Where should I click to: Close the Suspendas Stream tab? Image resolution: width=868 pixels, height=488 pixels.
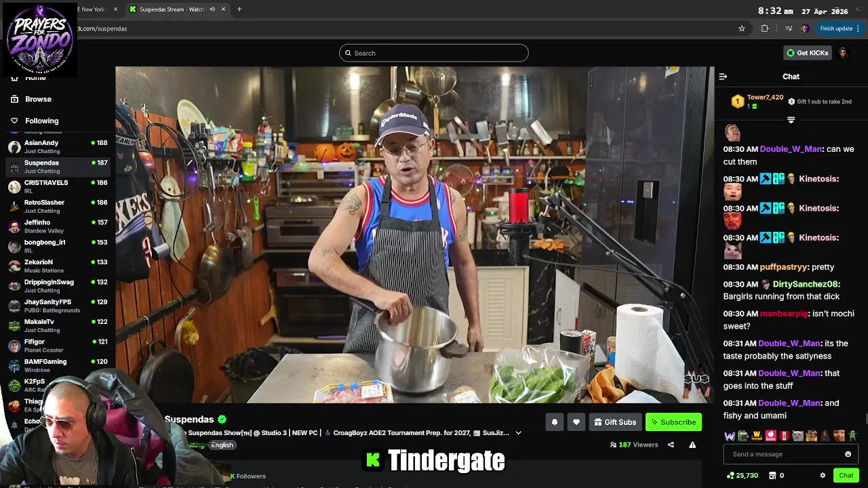[x=223, y=9]
